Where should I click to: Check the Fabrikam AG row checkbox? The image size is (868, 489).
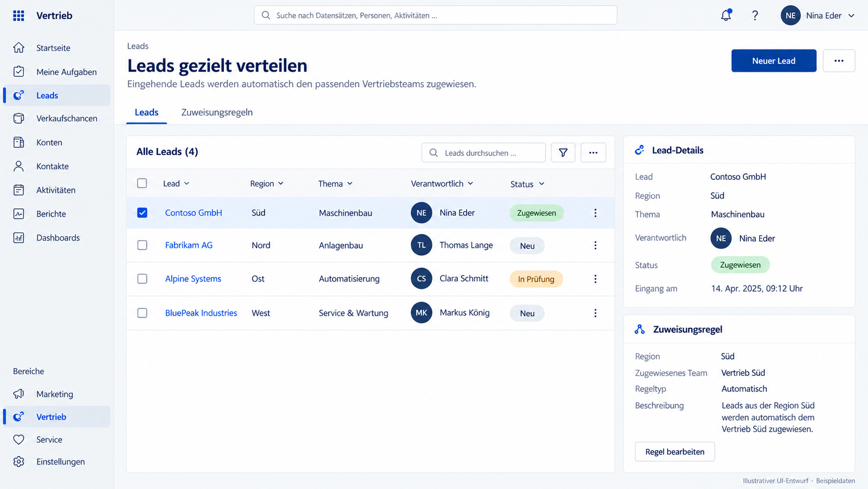(x=142, y=245)
